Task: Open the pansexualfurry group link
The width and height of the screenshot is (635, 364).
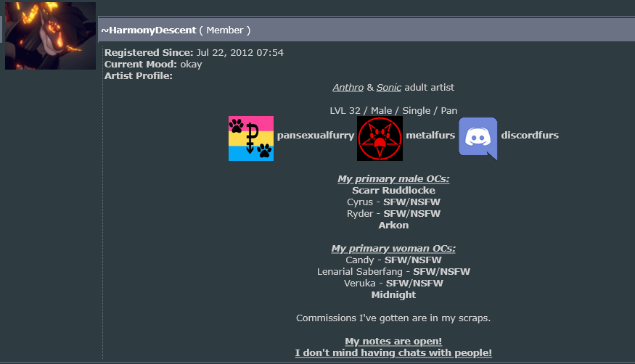Action: 316,135
